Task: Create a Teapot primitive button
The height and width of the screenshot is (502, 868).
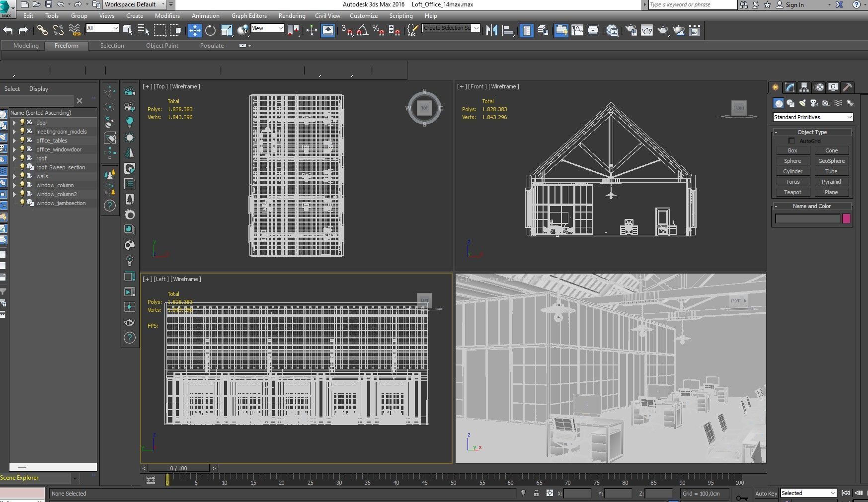Action: tap(792, 192)
